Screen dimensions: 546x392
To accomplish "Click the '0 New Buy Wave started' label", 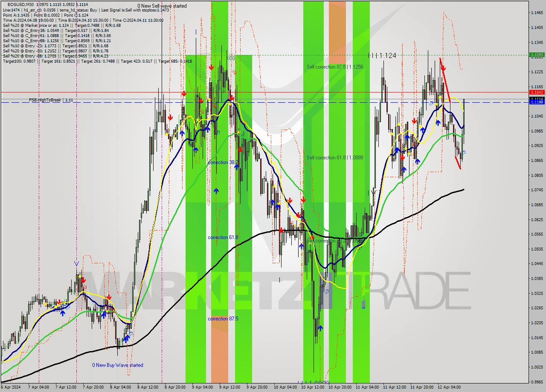I will [x=118, y=365].
